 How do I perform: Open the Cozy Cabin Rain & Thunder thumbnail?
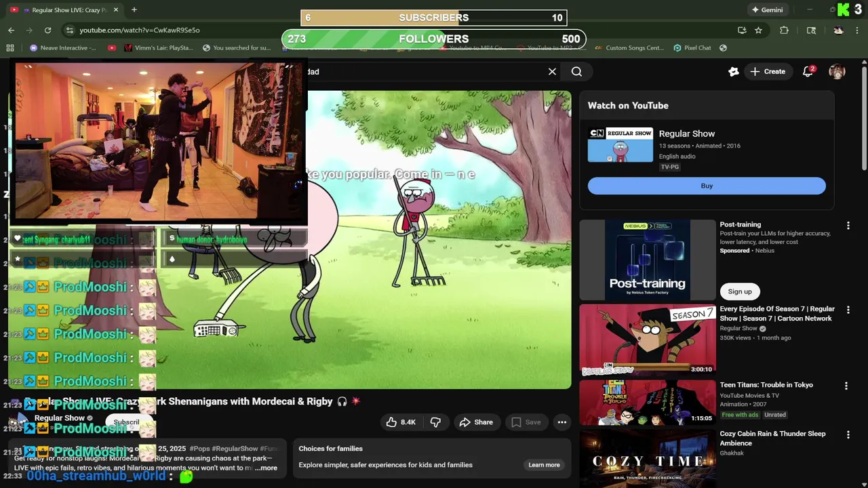[x=648, y=460]
